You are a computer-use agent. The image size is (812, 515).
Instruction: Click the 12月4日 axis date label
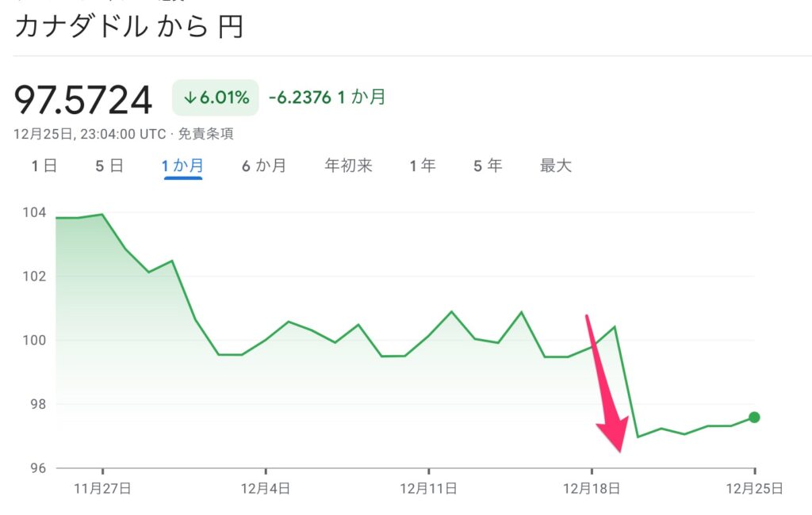[266, 488]
